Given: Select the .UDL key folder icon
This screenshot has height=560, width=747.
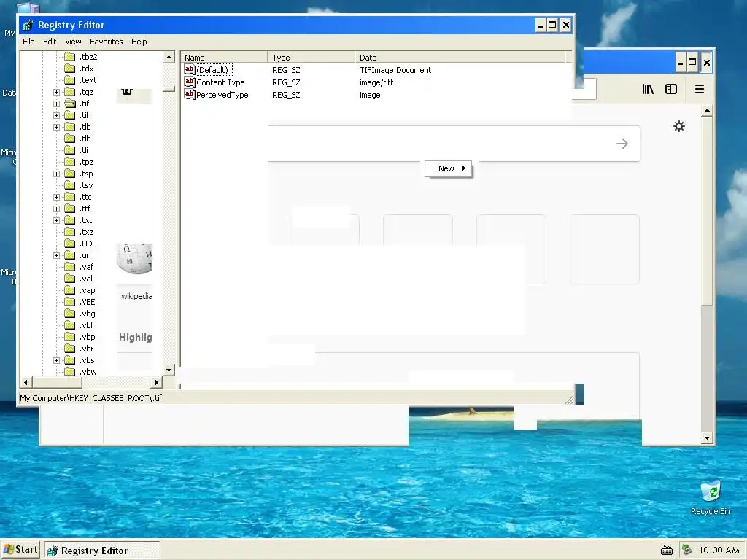Looking at the screenshot, I should 69,244.
